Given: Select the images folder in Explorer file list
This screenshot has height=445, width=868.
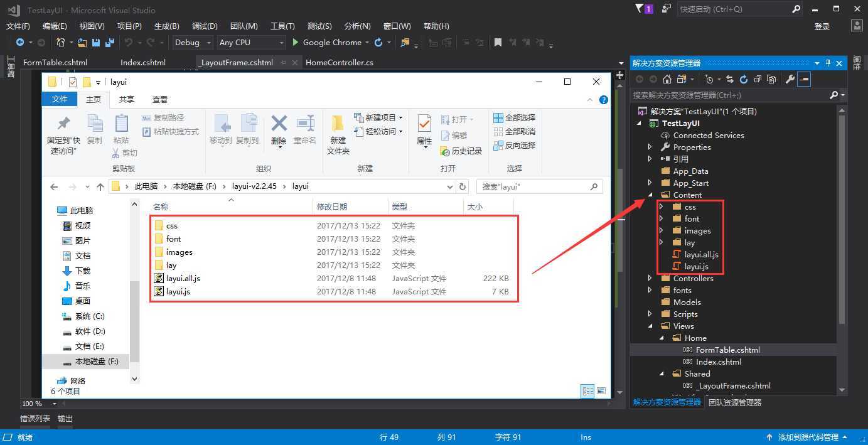Looking at the screenshot, I should pos(179,252).
